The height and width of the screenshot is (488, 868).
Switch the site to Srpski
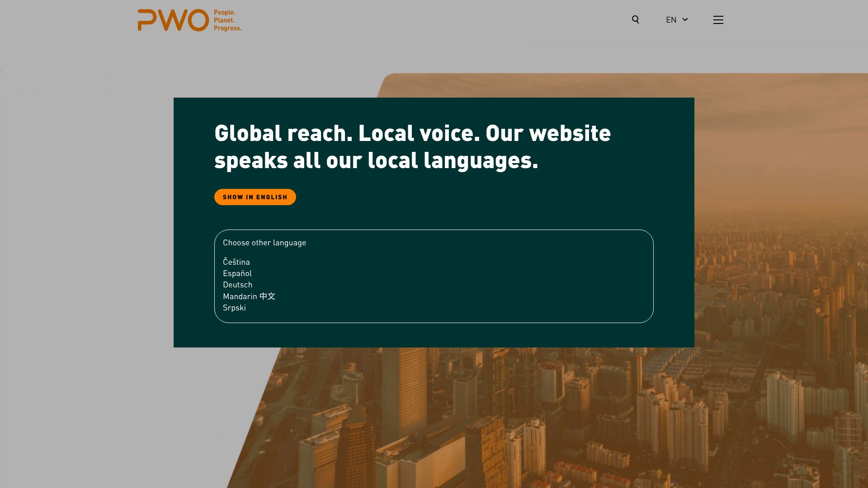point(234,308)
